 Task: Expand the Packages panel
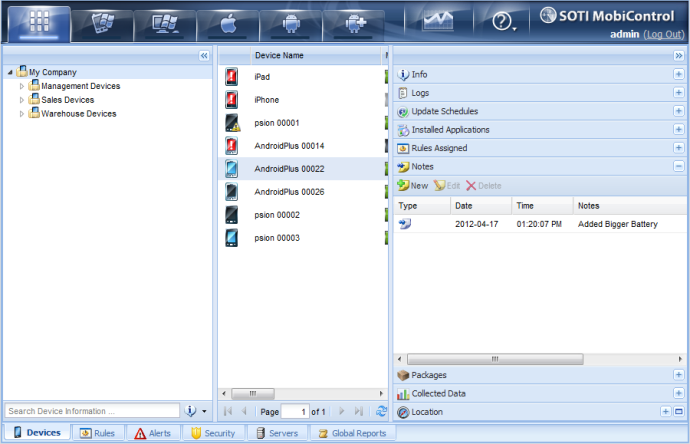678,375
